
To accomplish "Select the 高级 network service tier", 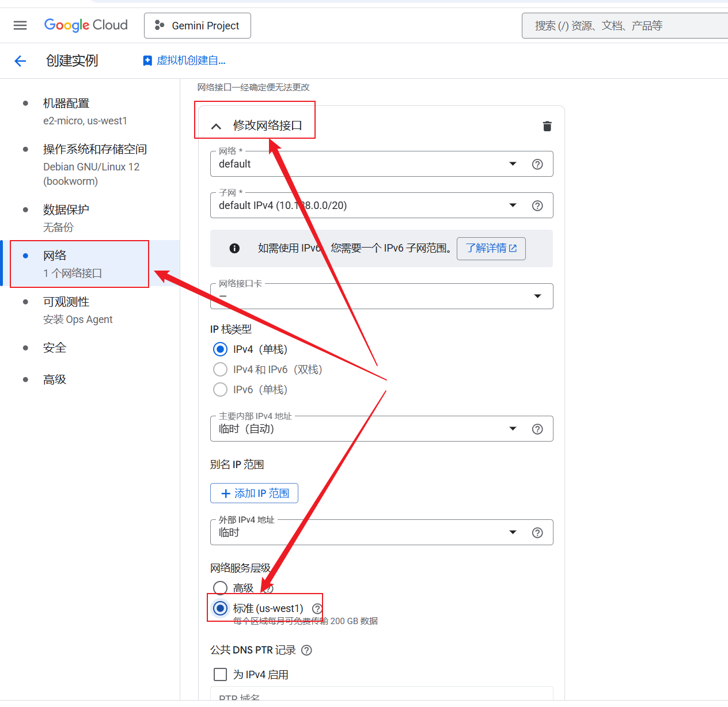I will click(x=220, y=588).
